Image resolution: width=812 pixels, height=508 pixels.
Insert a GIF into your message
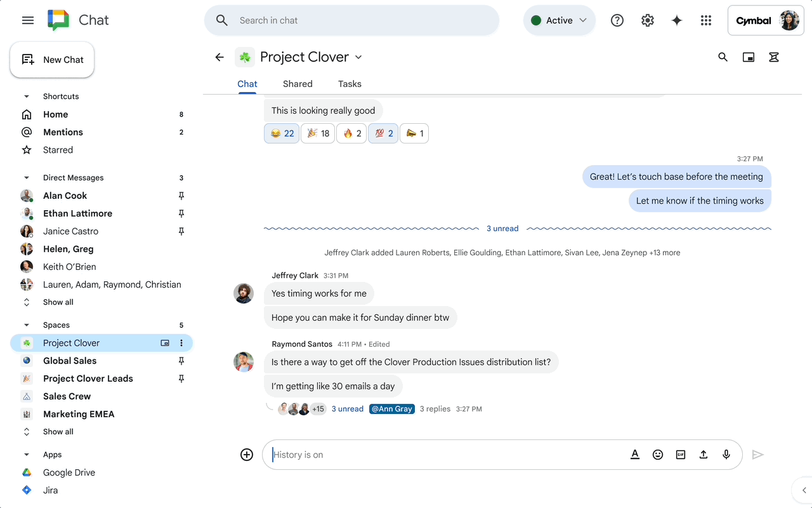[x=681, y=455]
